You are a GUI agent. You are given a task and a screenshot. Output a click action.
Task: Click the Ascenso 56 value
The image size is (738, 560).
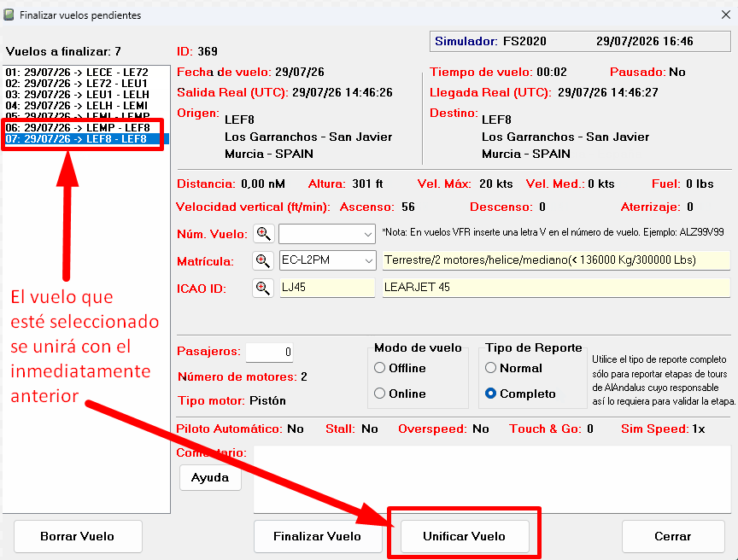(408, 207)
